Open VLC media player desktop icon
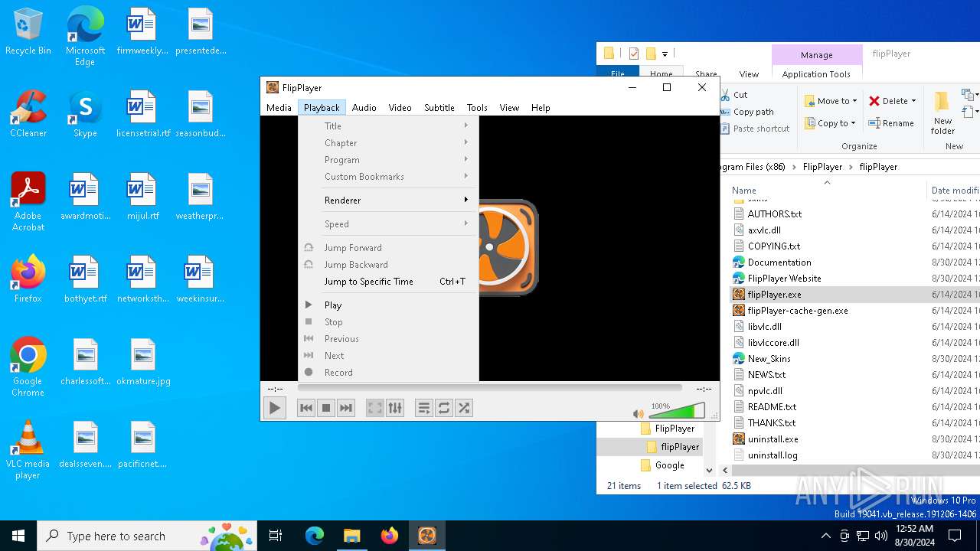980x551 pixels. point(28,450)
